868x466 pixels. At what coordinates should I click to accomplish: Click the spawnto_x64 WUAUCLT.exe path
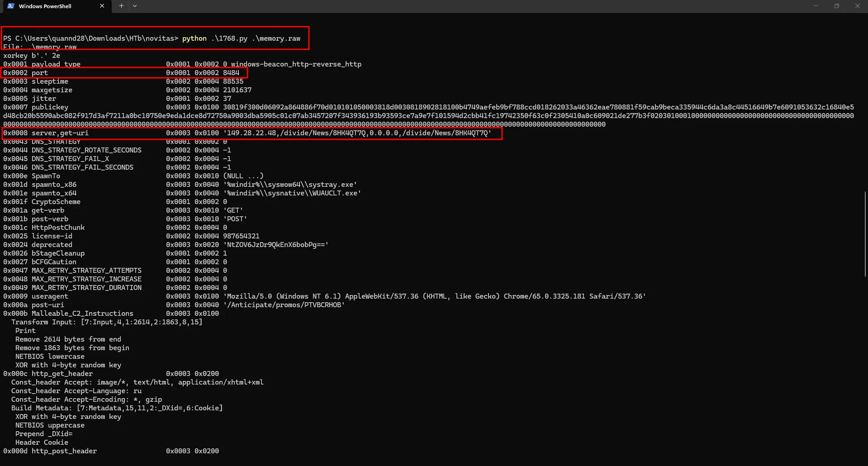(x=292, y=193)
